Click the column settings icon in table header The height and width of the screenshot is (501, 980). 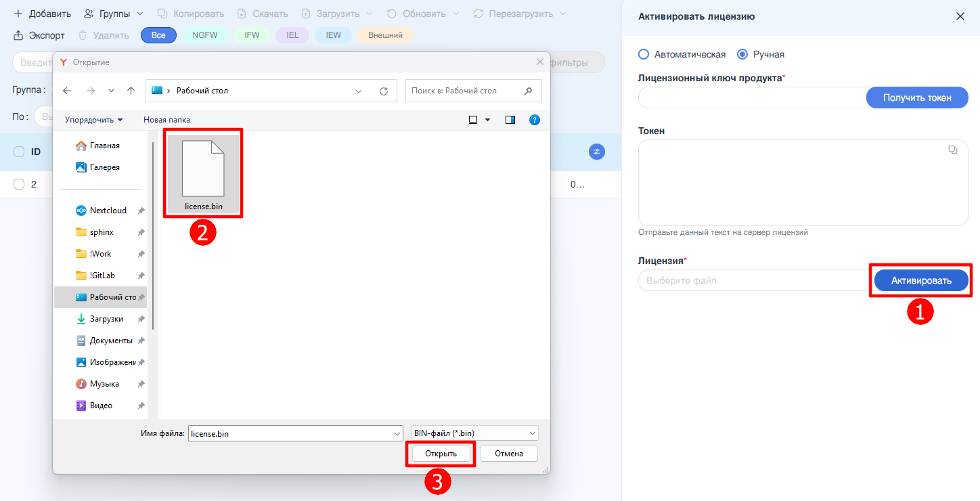coord(596,152)
